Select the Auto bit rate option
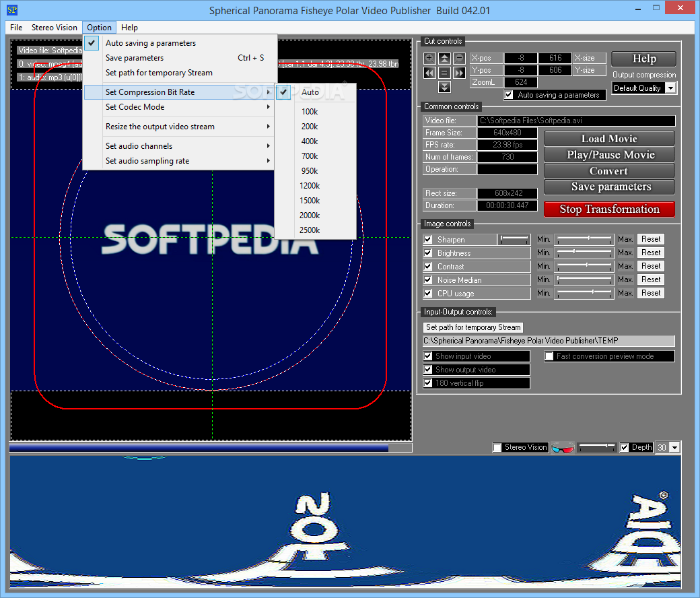This screenshot has width=700, height=598. point(315,92)
